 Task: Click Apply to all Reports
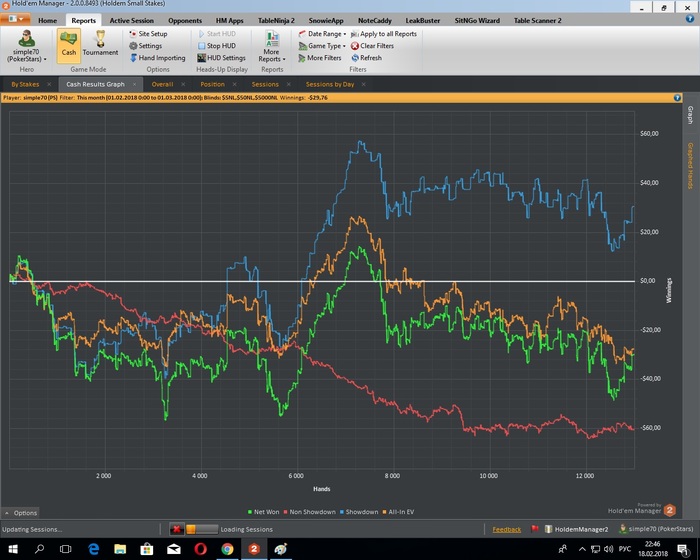pyautogui.click(x=383, y=33)
